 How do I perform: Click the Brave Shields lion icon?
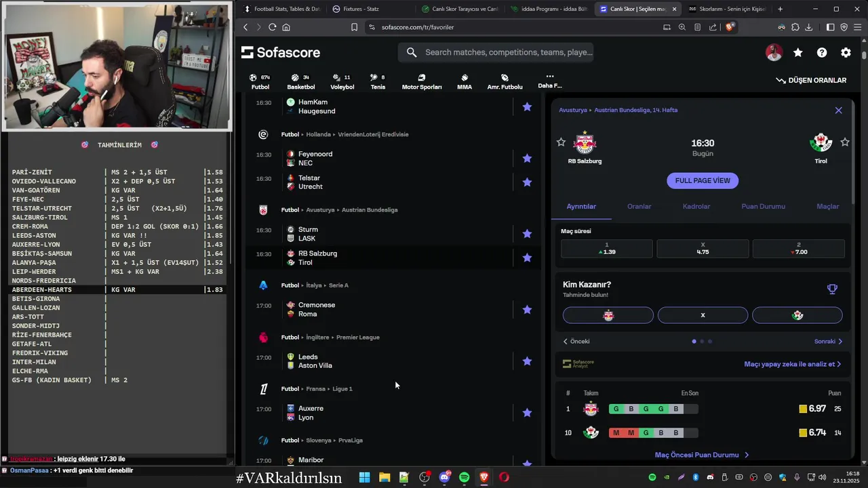[x=730, y=27]
